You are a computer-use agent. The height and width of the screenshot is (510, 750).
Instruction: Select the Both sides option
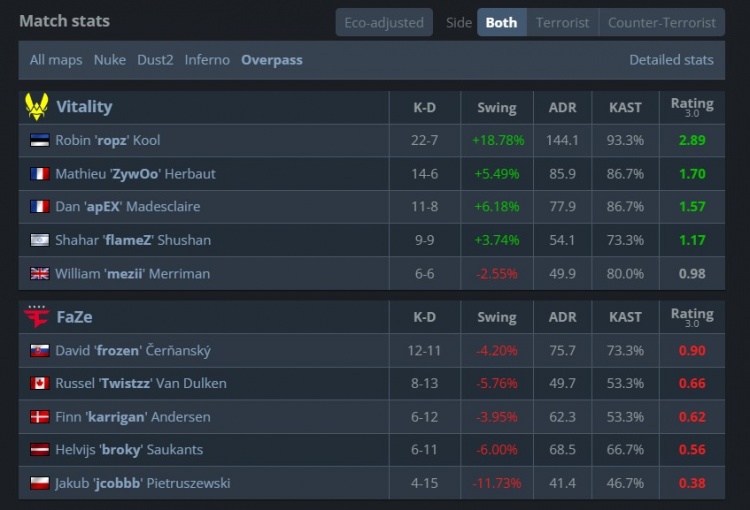pos(501,22)
